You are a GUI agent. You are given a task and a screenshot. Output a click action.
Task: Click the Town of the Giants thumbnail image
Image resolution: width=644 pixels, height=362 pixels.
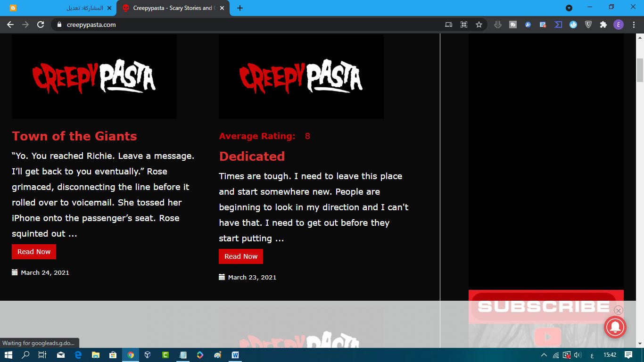point(94,76)
